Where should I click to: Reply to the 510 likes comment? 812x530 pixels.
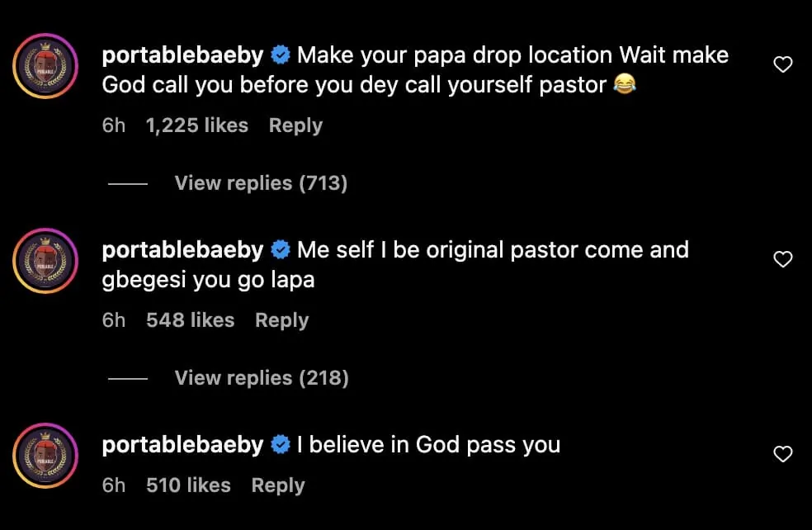point(278,485)
